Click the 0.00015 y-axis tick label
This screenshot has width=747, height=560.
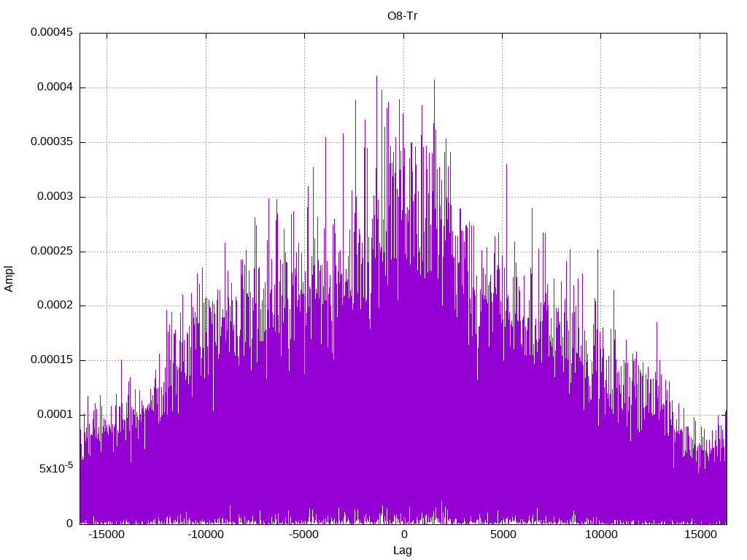click(x=52, y=359)
